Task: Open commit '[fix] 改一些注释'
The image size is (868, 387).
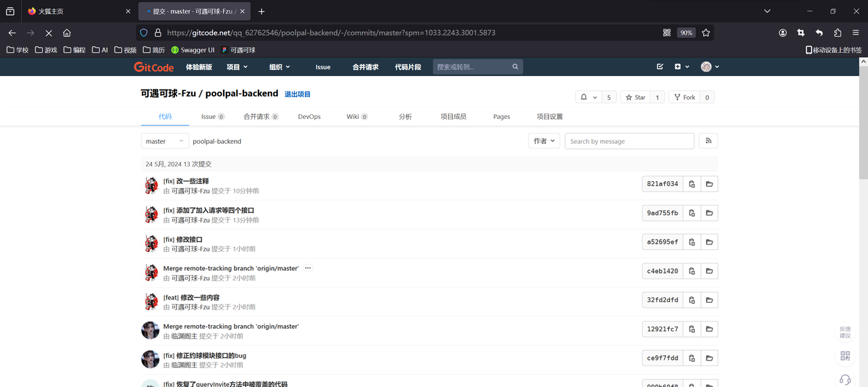Action: coord(186,181)
